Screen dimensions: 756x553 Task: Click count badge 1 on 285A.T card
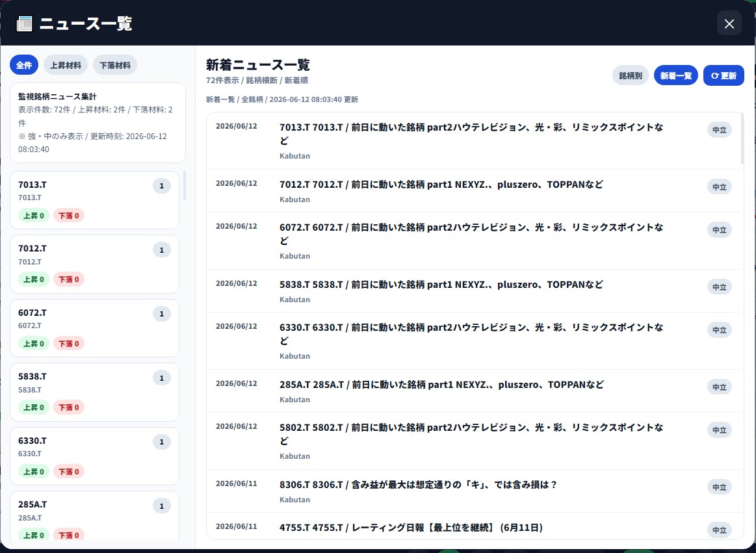(161, 506)
